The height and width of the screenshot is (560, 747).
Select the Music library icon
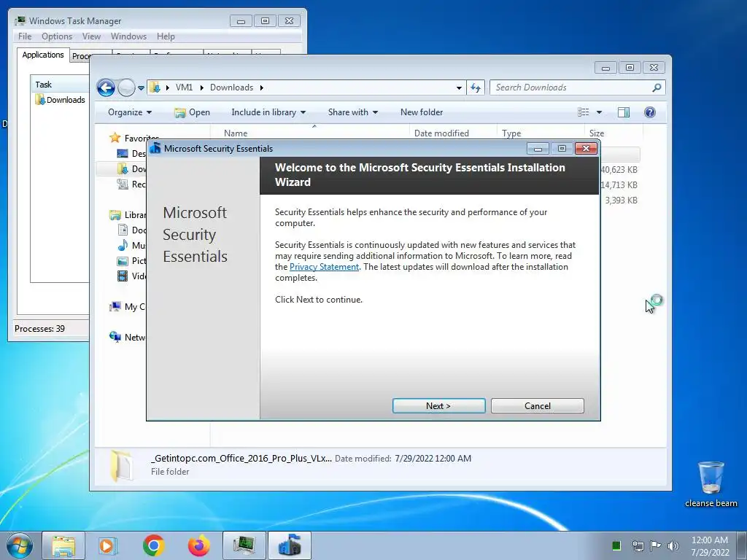tap(123, 245)
